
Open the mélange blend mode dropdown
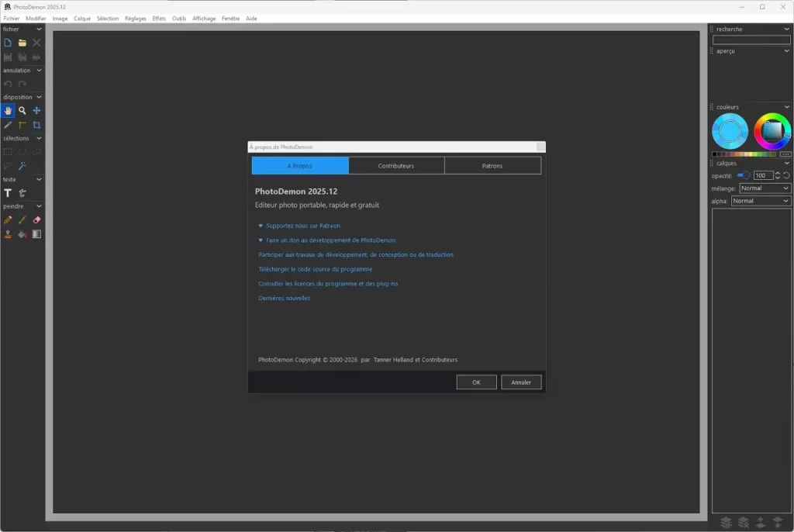[x=765, y=188]
